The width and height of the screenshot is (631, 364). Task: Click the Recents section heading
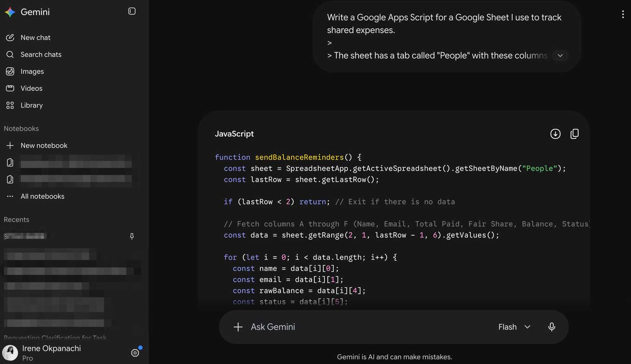click(x=16, y=220)
